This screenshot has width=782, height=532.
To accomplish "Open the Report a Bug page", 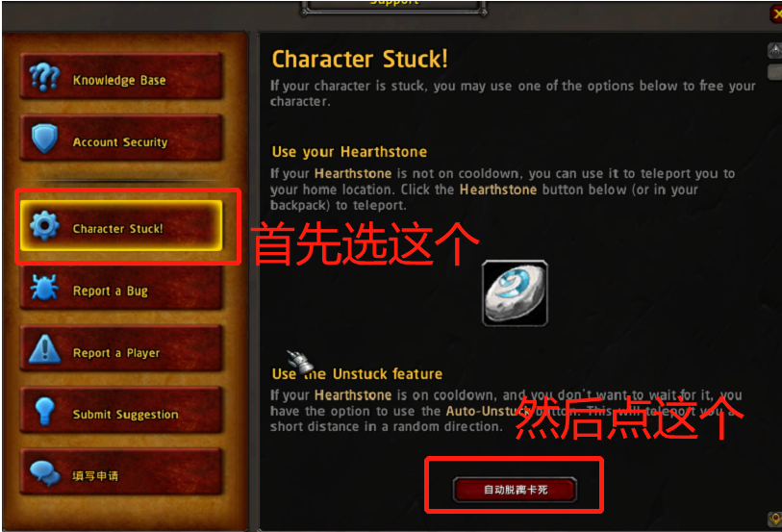I will click(121, 288).
